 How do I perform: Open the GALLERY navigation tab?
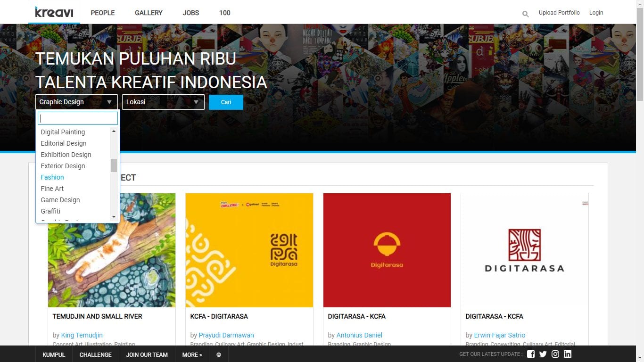[149, 13]
